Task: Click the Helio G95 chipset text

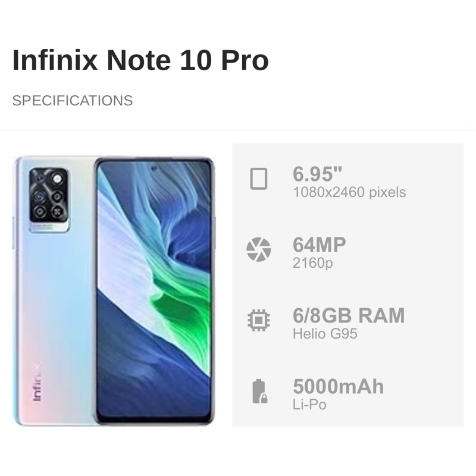Action: coord(325,334)
